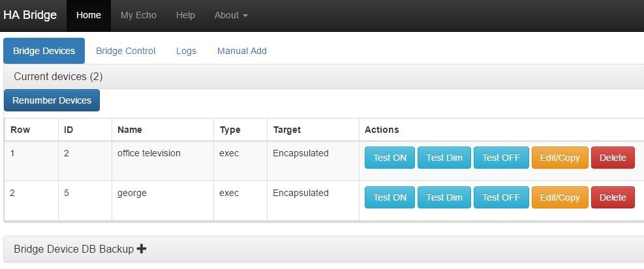
Task: Click the HA Bridge brand link
Action: click(x=30, y=15)
